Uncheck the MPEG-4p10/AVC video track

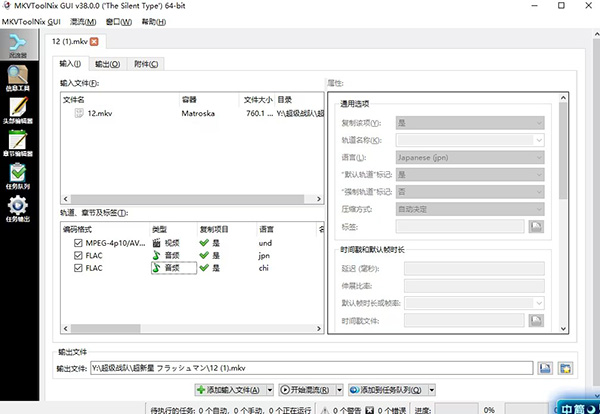point(66,242)
